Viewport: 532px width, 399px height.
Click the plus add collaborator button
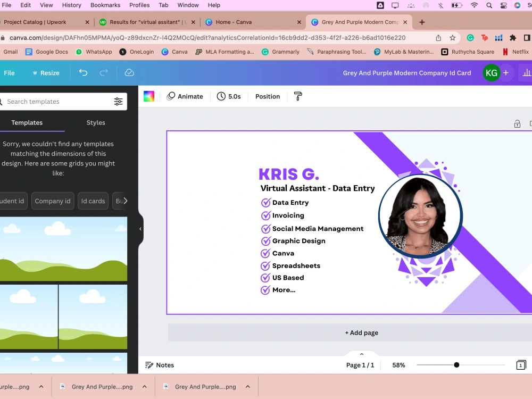(x=506, y=73)
